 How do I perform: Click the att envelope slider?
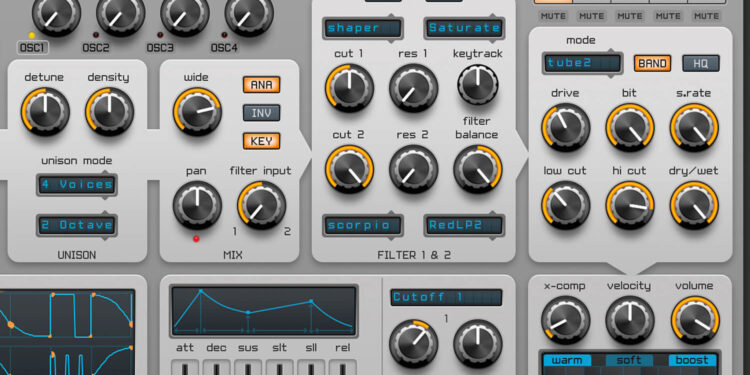coord(185,367)
